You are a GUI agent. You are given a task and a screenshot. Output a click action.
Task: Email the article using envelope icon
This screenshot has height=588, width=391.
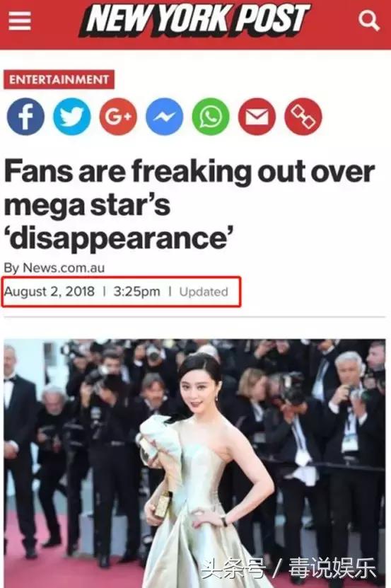pos(257,117)
